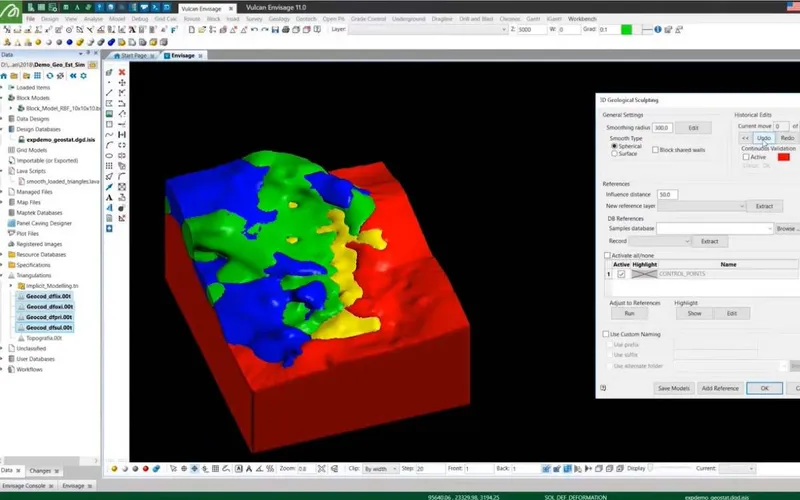Open the Geology menu
800x500 pixels.
(x=279, y=19)
